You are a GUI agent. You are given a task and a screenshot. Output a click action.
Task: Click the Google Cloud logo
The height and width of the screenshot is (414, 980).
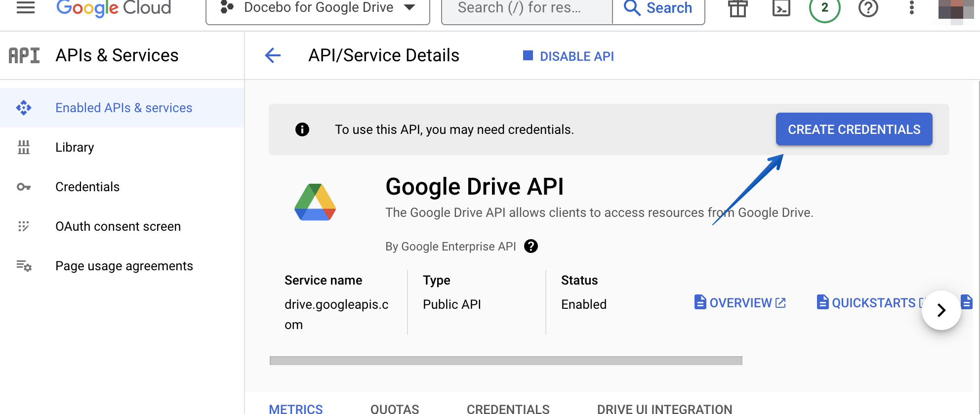(114, 7)
